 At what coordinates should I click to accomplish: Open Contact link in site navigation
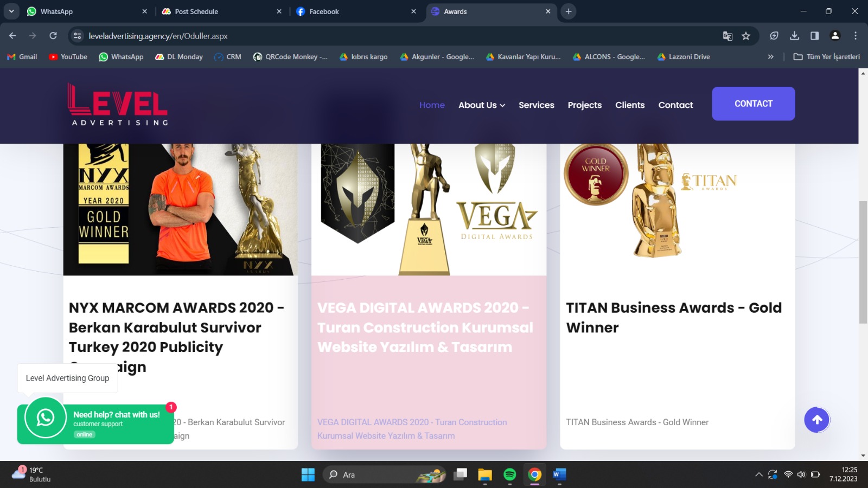pos(675,105)
